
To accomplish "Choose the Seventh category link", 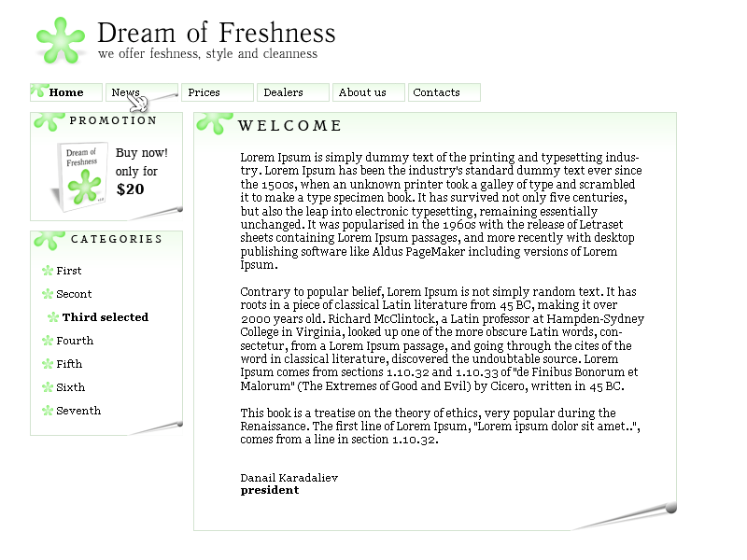I will (78, 411).
